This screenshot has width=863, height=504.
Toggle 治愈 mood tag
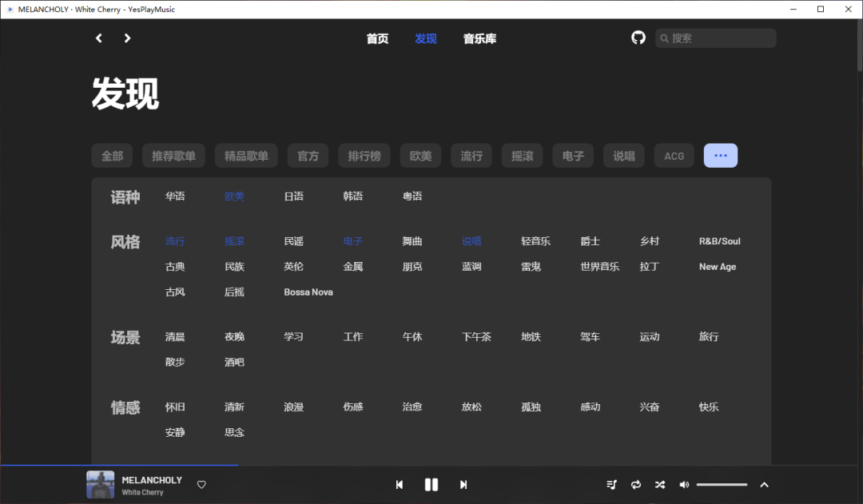(412, 407)
